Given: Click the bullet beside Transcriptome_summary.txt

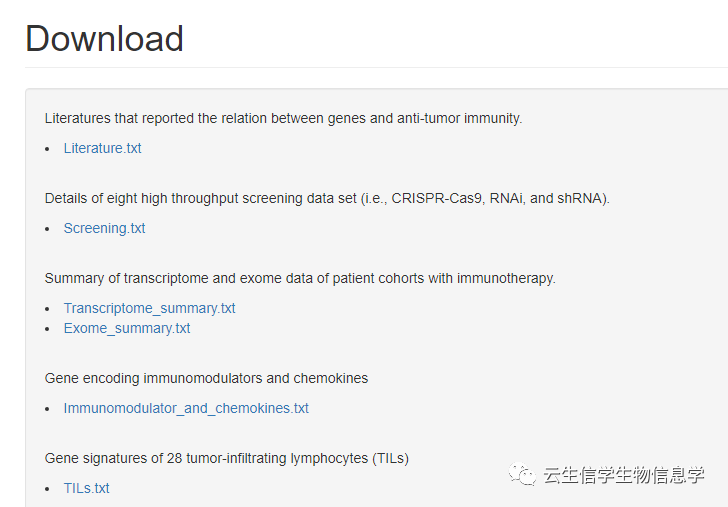Looking at the screenshot, I should click(x=48, y=309).
